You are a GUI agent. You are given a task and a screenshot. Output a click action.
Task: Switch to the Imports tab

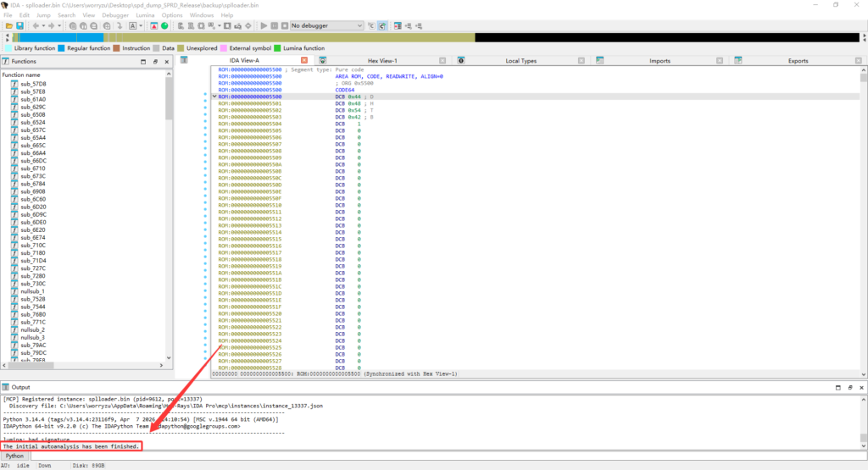pos(659,61)
